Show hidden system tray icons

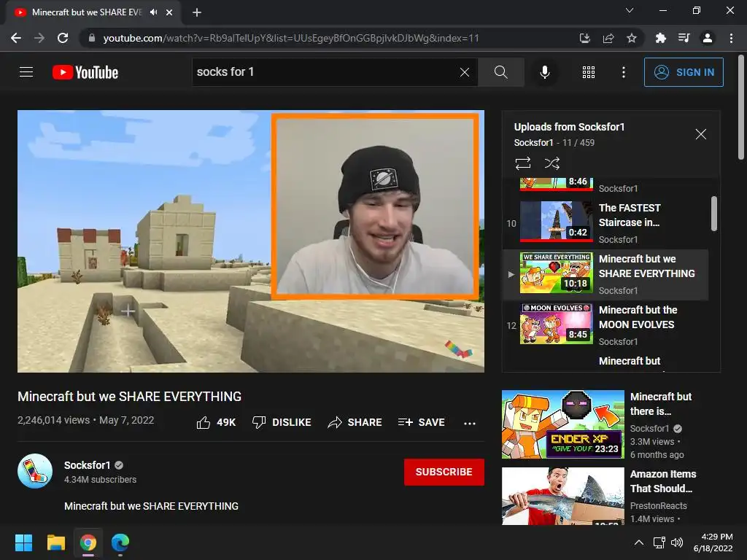point(639,542)
